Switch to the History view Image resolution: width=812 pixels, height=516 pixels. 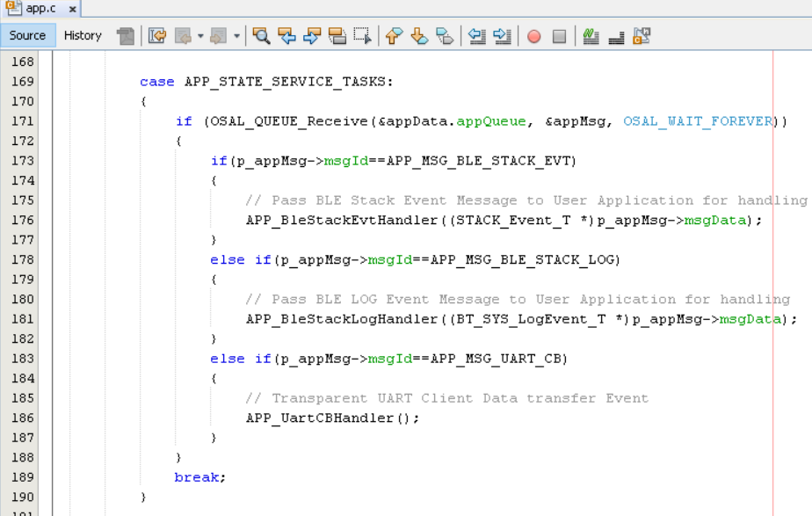[83, 36]
